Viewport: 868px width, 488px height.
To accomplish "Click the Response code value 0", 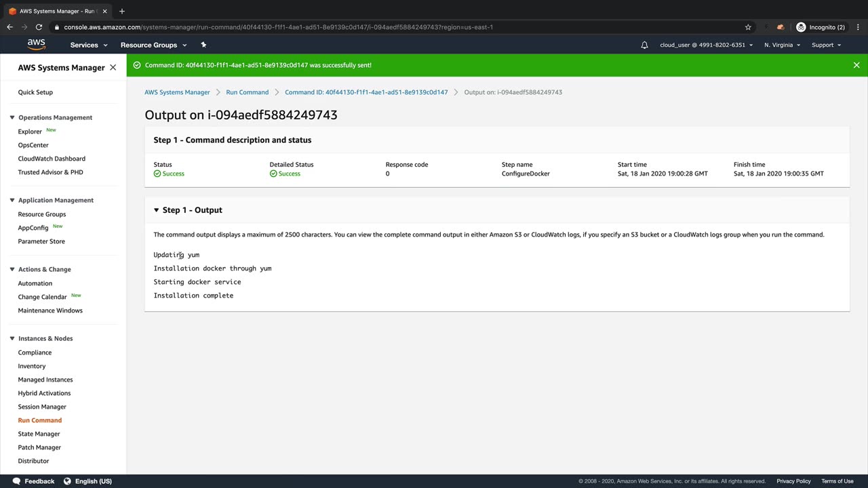I will 388,174.
